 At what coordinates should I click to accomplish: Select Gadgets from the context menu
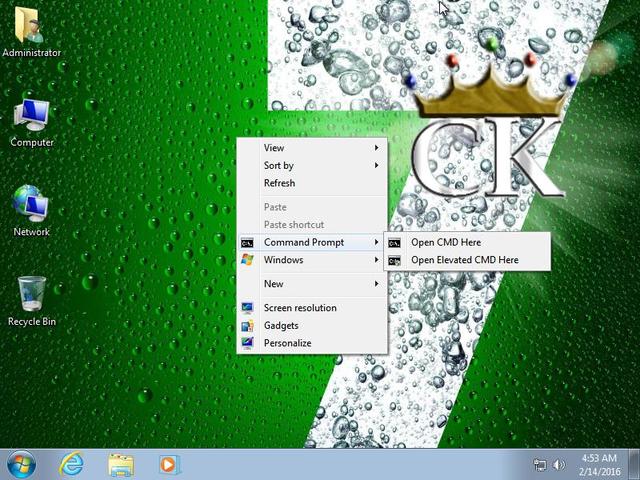[312, 326]
